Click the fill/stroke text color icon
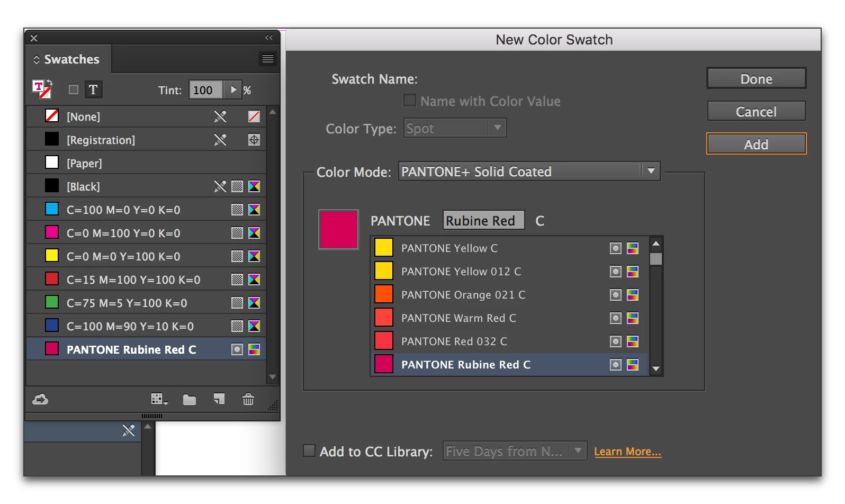 (42, 89)
